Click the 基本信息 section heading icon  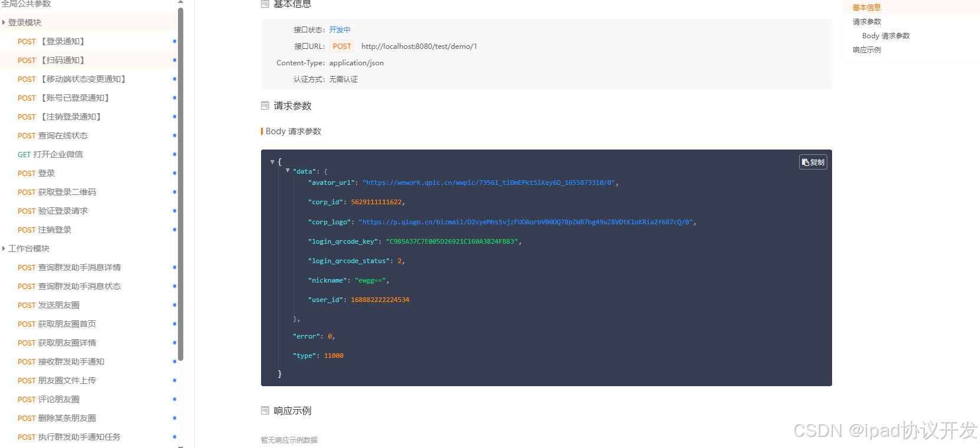click(265, 4)
